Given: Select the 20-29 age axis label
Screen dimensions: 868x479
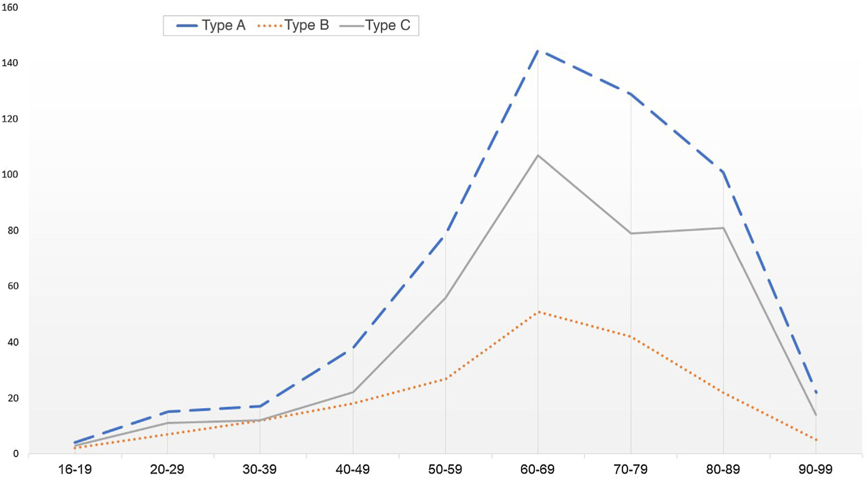Looking at the screenshot, I should (x=167, y=469).
